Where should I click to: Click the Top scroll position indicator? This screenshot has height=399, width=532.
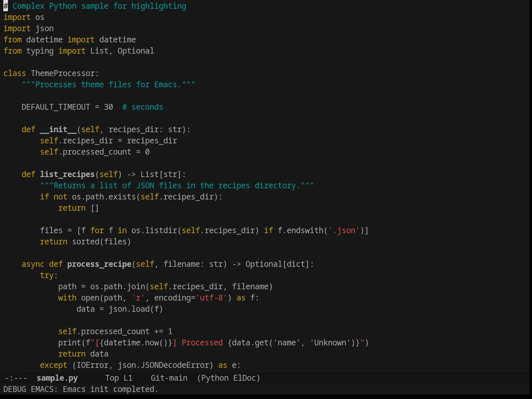pyautogui.click(x=112, y=378)
